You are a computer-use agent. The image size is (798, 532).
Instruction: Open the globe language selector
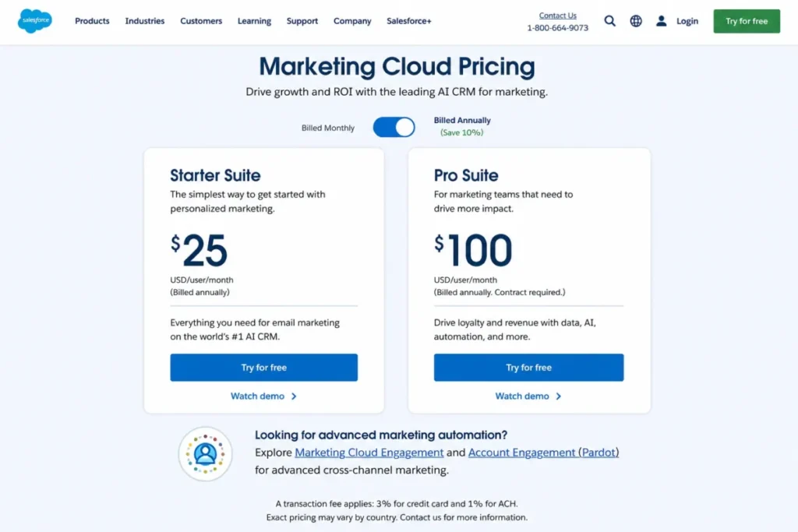point(636,21)
